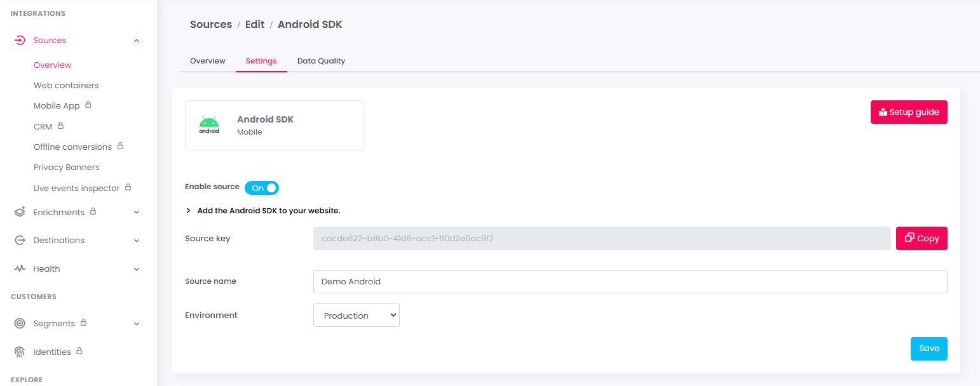Viewport: 980px width, 386px height.
Task: Expand the Segments chevron
Action: 137,324
